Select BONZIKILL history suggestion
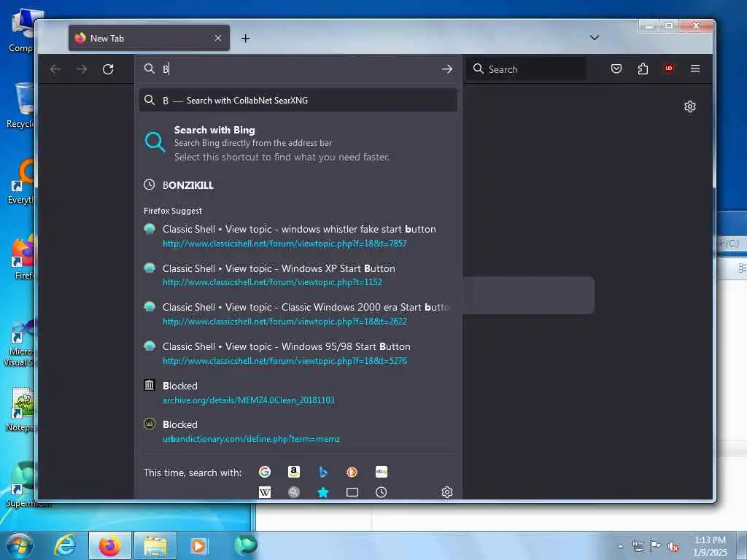747x560 pixels. coord(298,185)
